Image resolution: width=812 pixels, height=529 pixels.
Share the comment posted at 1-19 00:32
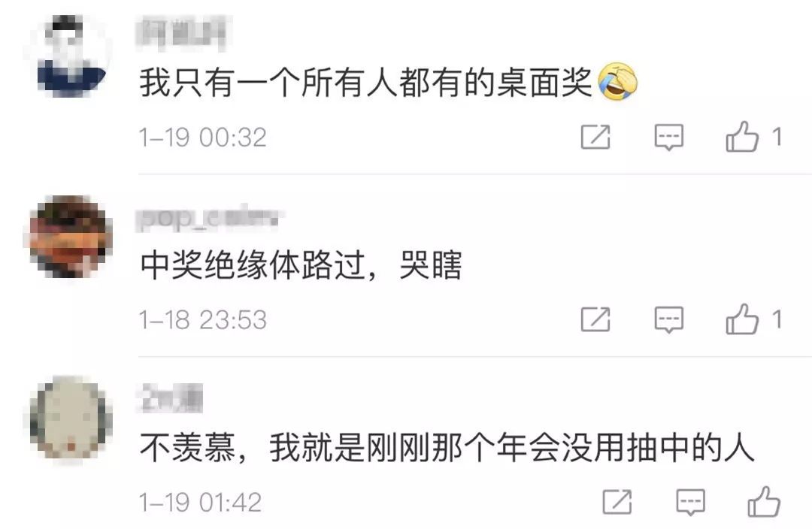(x=595, y=137)
